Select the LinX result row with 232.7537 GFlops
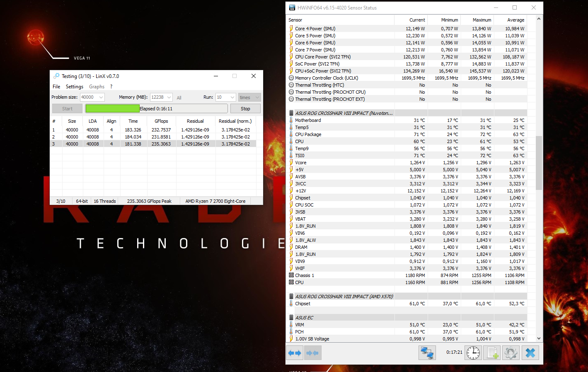The width and height of the screenshot is (588, 372). click(x=153, y=130)
